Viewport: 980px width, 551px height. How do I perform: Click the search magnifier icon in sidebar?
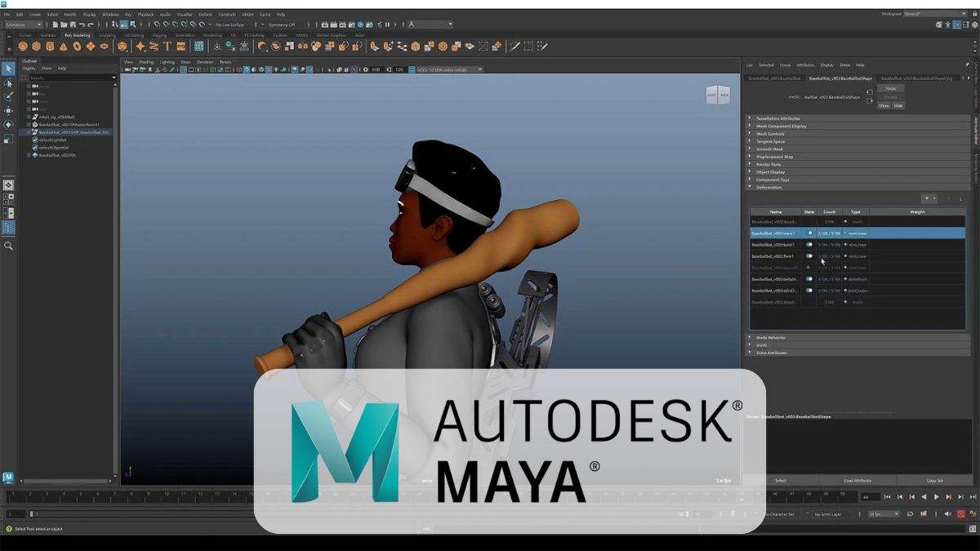(x=8, y=246)
